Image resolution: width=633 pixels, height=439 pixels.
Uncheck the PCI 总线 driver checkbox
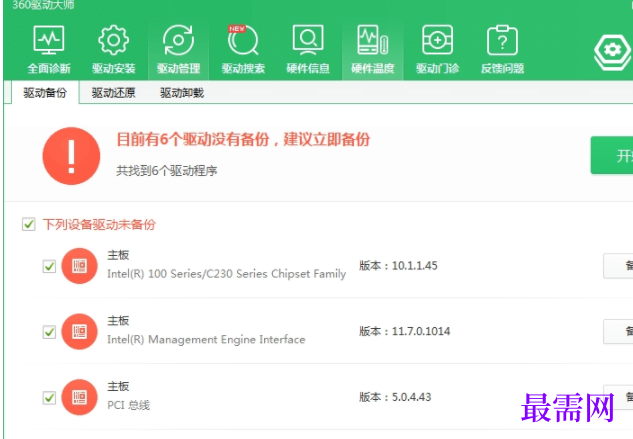[x=49, y=398]
